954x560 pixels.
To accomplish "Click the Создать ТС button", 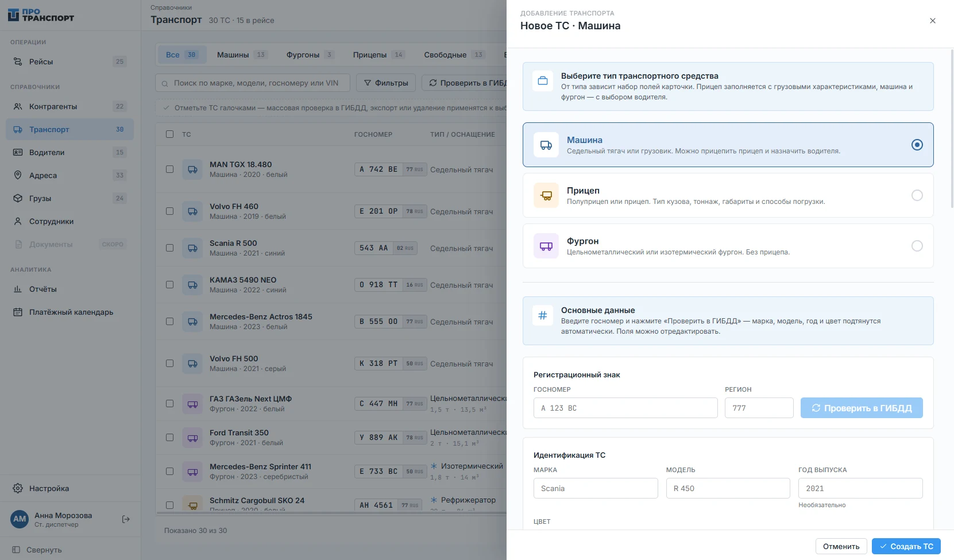I will 906,546.
